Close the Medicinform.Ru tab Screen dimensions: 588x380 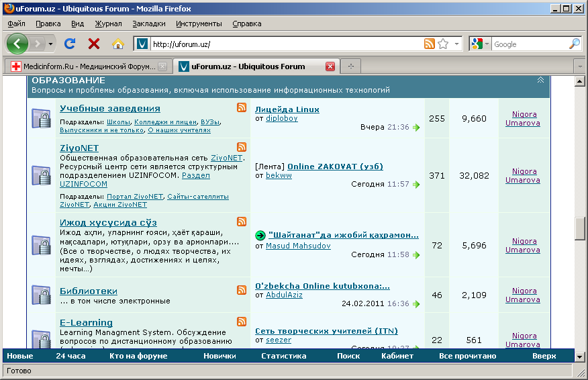coord(162,66)
